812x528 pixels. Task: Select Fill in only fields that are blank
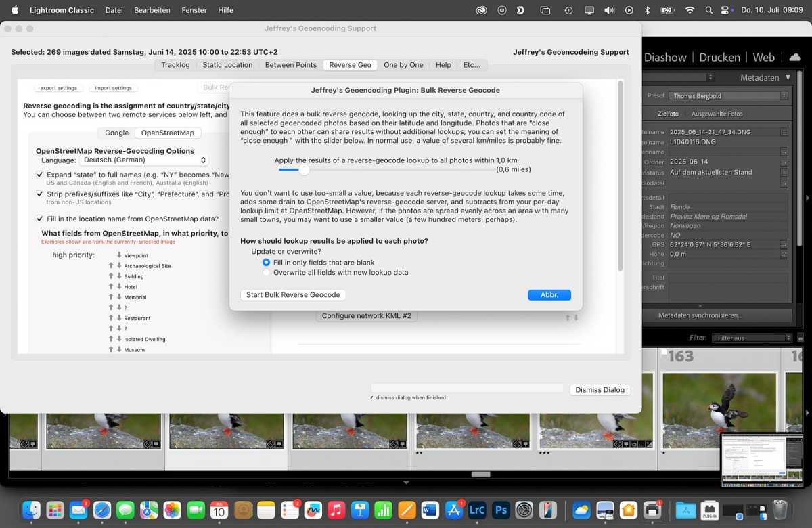point(267,262)
